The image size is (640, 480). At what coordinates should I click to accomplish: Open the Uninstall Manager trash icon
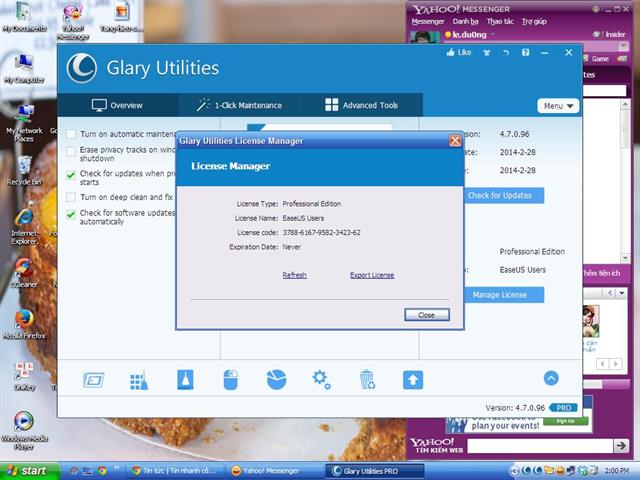(367, 380)
